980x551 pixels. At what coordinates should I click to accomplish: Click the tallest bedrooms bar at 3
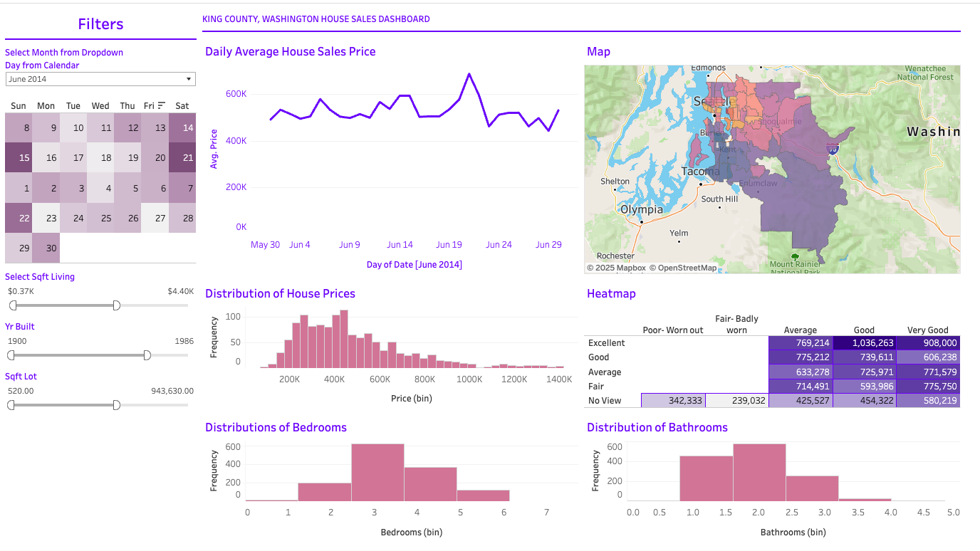(x=377, y=473)
